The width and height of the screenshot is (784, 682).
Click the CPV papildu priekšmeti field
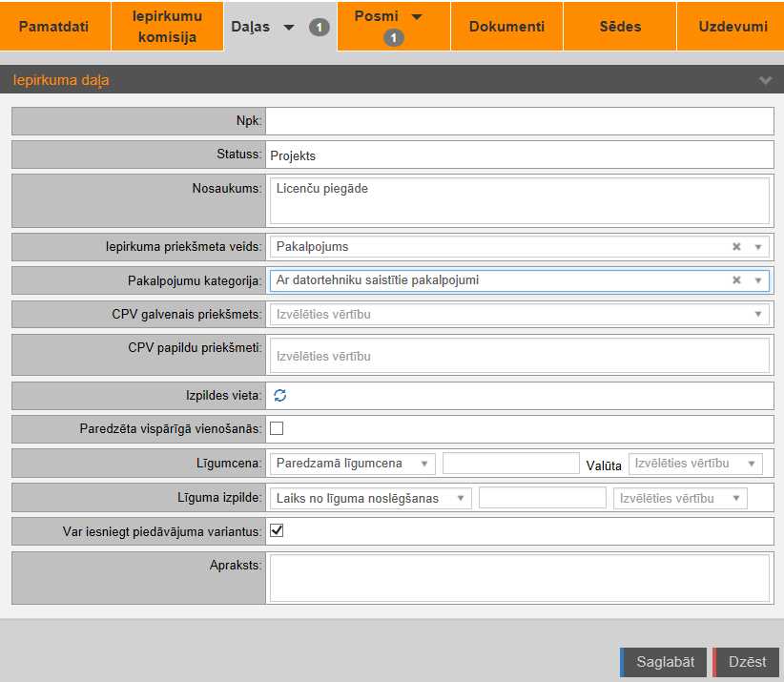tap(519, 356)
